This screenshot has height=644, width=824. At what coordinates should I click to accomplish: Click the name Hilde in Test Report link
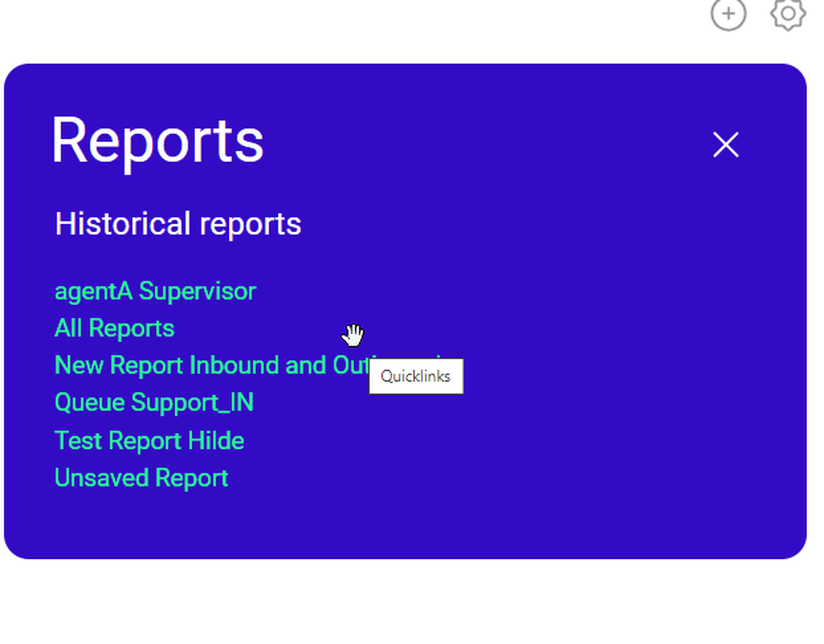click(215, 440)
